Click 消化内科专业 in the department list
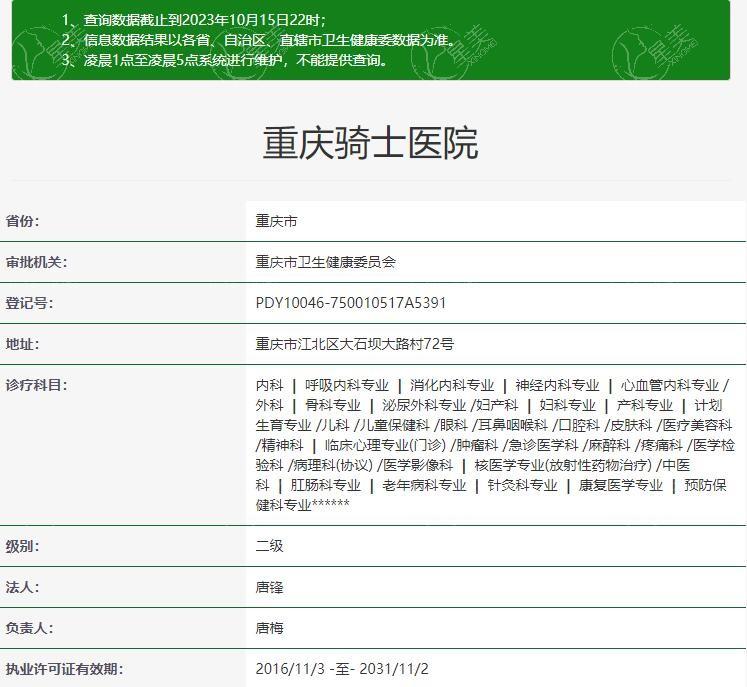 pyautogui.click(x=452, y=385)
